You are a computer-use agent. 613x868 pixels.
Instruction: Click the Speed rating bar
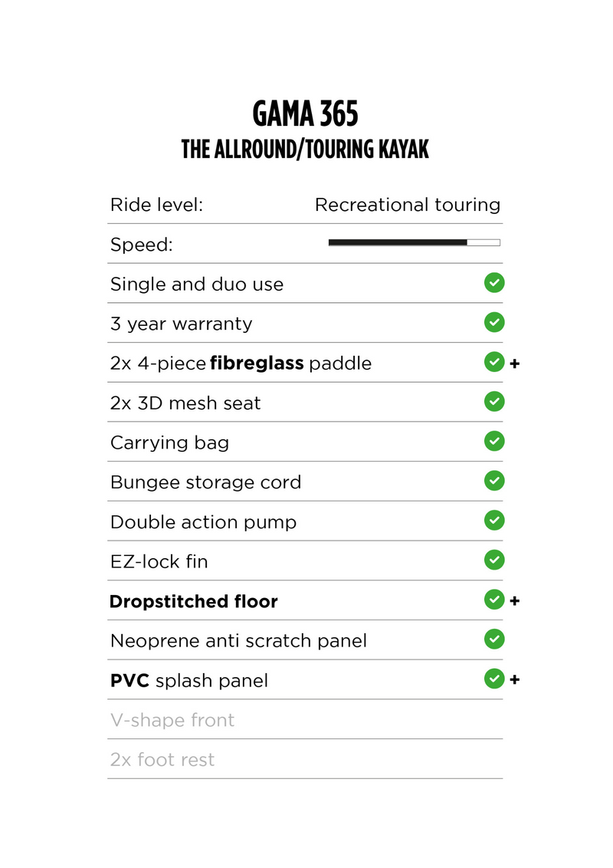[x=414, y=242]
